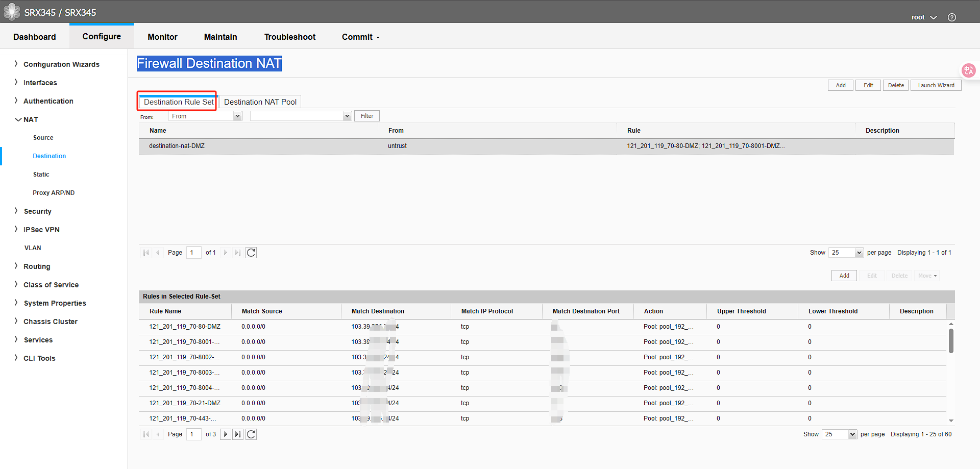Go to the next page of the rules table
This screenshot has width=980, height=469.
(225, 434)
